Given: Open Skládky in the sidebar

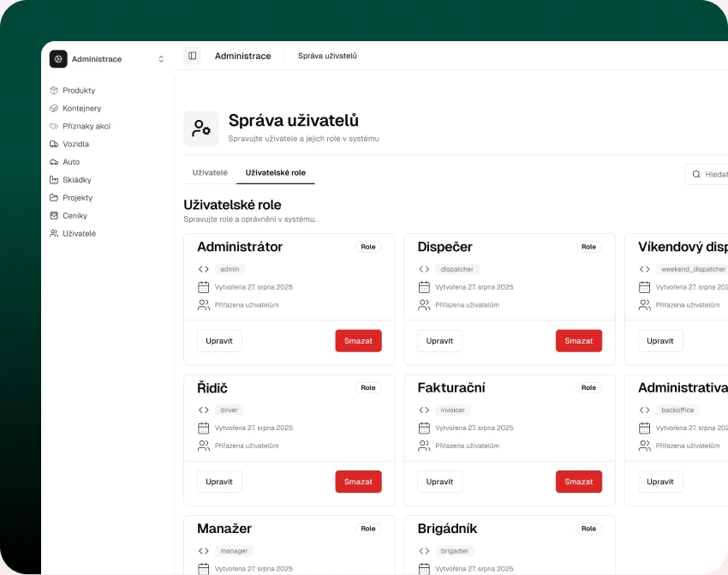Looking at the screenshot, I should [x=70, y=180].
